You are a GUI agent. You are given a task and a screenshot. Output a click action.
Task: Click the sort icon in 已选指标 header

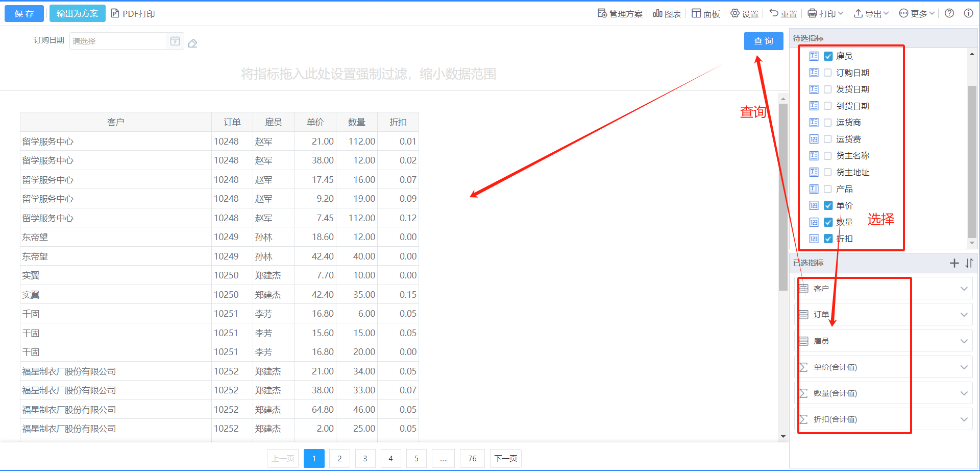[x=969, y=263]
